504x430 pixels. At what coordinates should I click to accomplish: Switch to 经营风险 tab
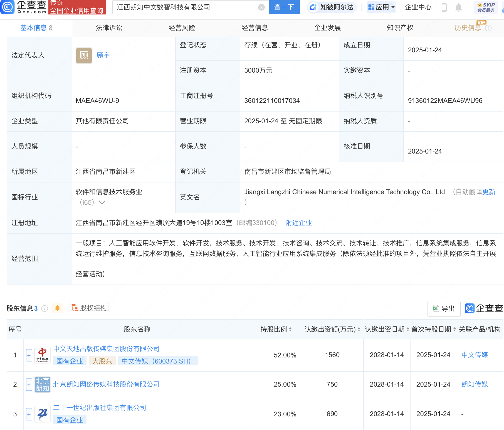(x=182, y=28)
